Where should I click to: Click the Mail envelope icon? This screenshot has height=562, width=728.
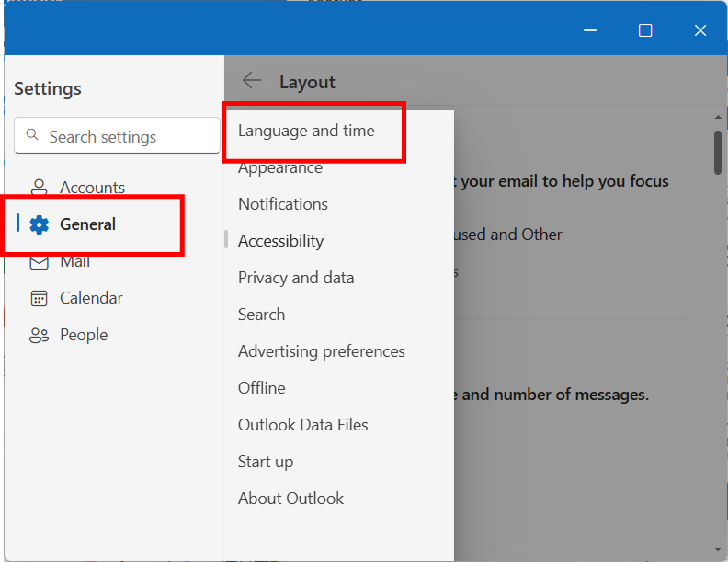[39, 262]
